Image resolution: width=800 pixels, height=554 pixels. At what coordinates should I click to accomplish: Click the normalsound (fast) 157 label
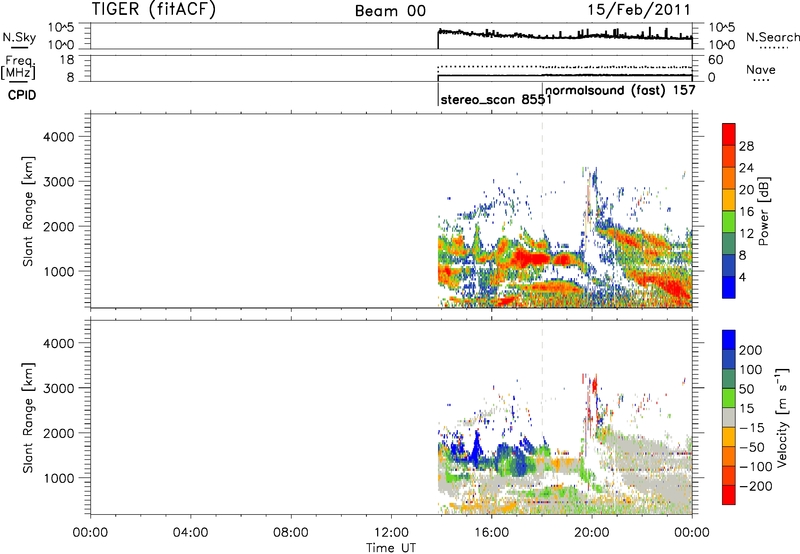coord(620,90)
